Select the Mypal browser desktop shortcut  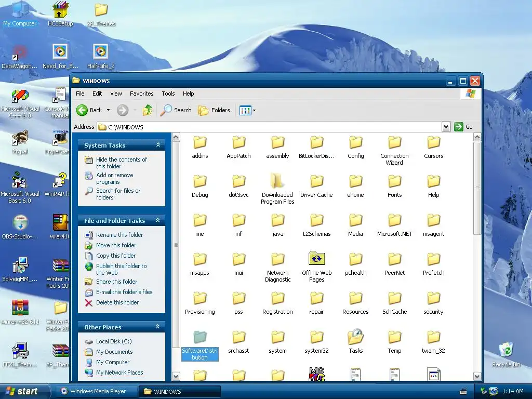[x=20, y=142]
